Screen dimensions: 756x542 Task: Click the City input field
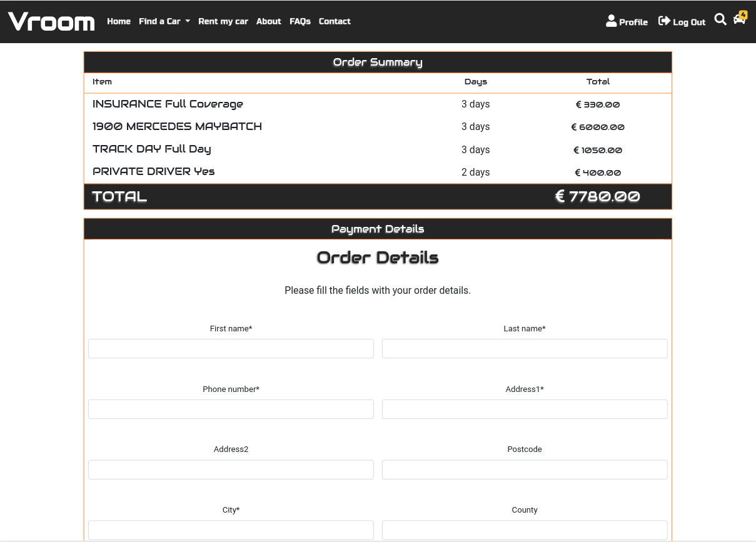(231, 529)
